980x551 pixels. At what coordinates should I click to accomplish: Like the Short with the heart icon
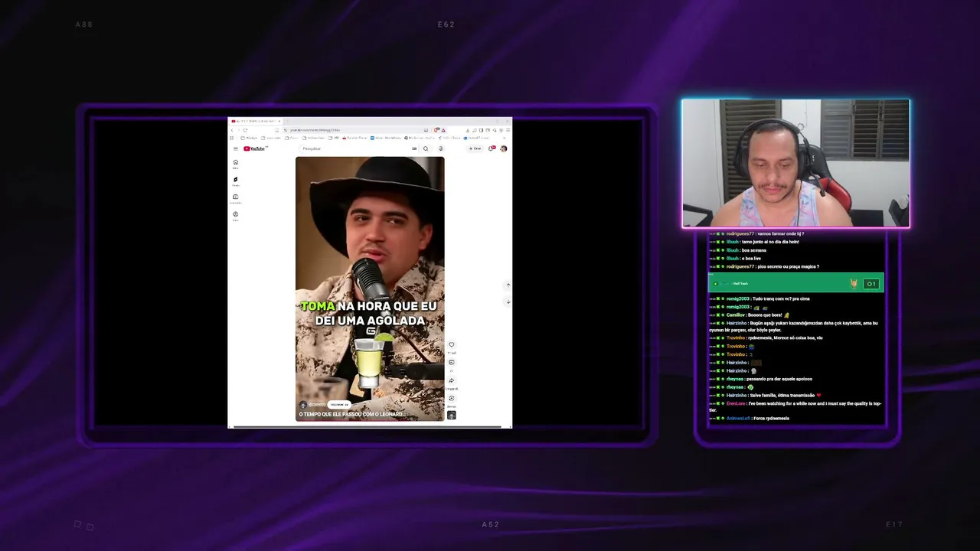click(x=451, y=344)
